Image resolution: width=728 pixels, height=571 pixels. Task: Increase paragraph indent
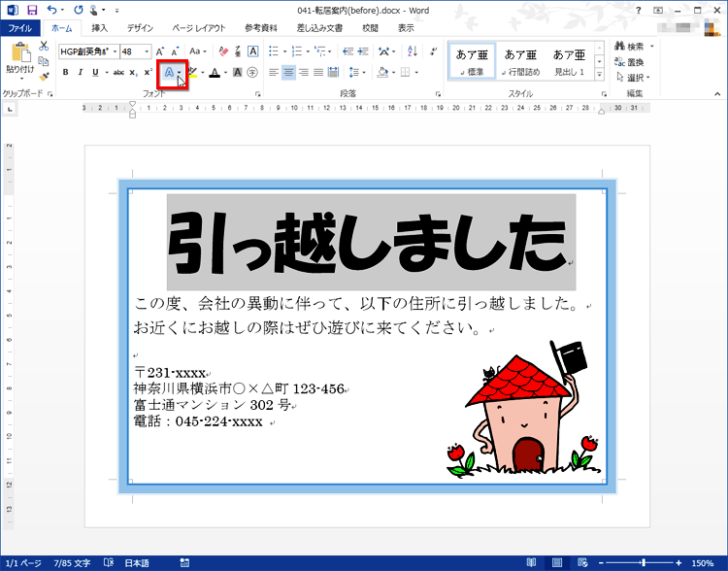click(x=363, y=51)
